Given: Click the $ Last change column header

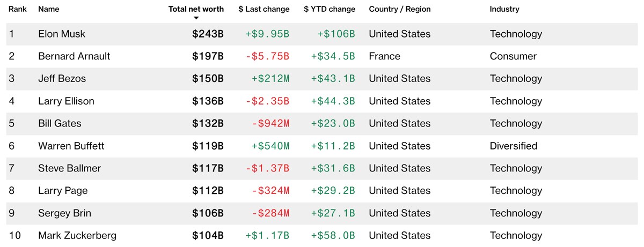Looking at the screenshot, I should (x=264, y=9).
